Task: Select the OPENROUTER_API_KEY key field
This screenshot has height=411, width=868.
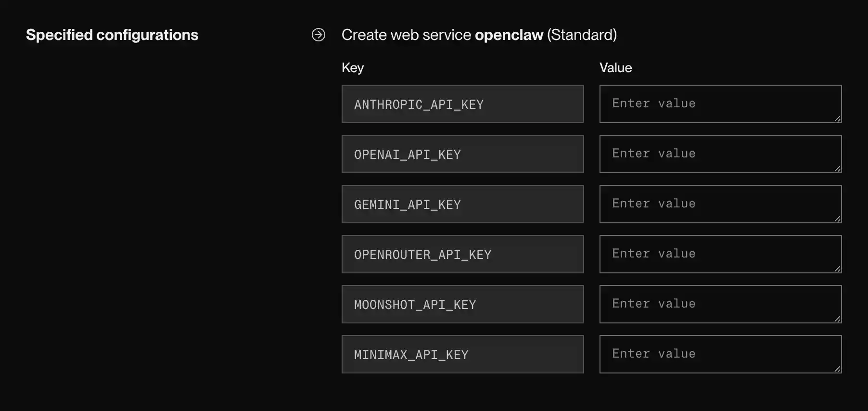Action: point(463,254)
